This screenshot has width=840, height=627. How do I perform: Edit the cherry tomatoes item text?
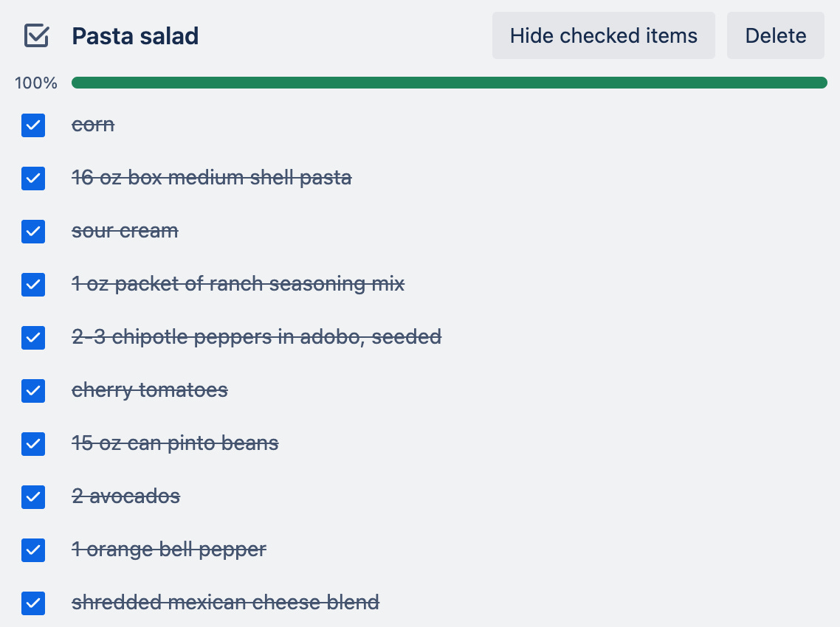point(150,390)
